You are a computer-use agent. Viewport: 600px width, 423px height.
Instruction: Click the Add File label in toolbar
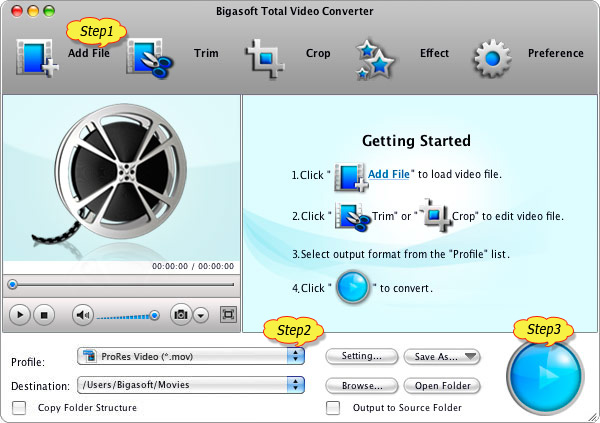click(89, 53)
